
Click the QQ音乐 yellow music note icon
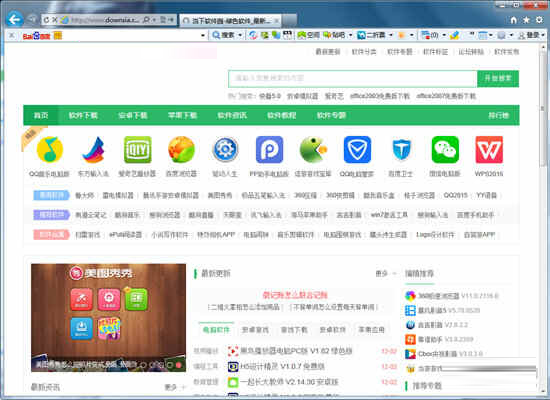[x=49, y=150]
